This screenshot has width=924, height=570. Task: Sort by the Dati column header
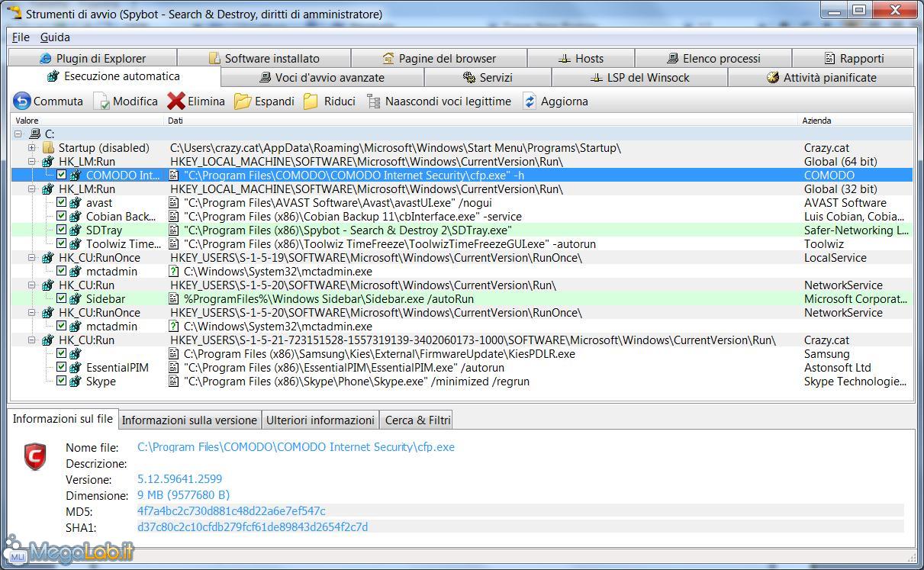tap(481, 121)
